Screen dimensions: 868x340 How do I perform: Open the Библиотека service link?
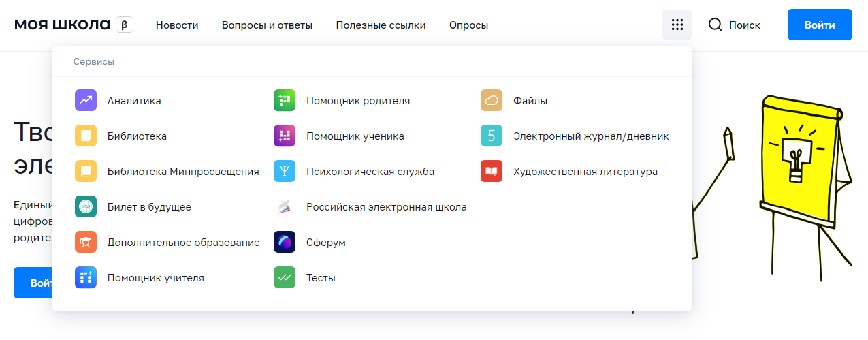click(x=137, y=136)
